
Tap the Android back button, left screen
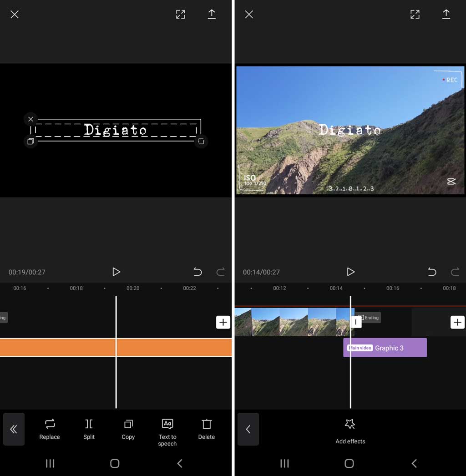(x=180, y=463)
